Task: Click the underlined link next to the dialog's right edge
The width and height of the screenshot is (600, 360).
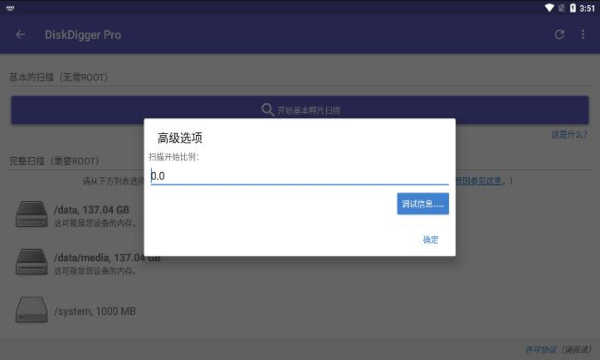Action: (479, 181)
